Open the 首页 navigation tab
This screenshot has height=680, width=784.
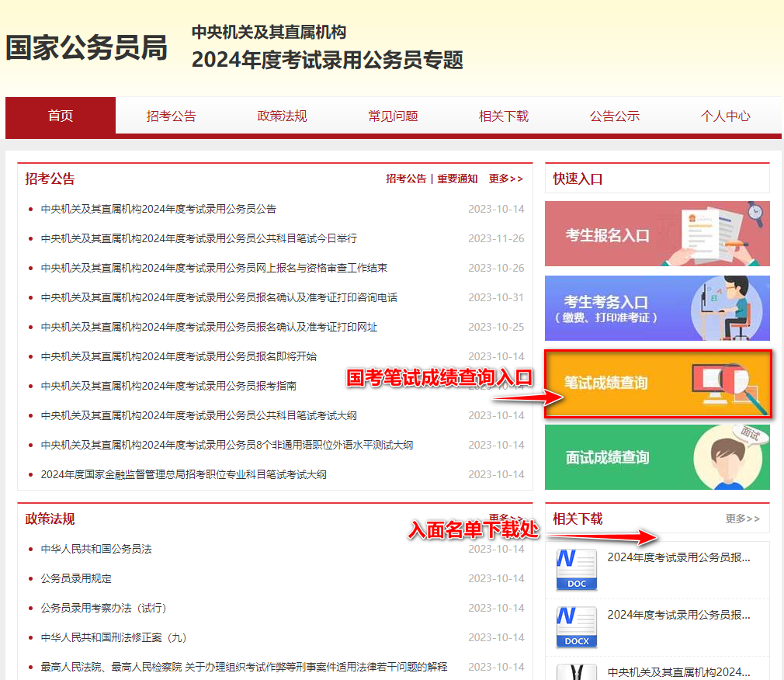(x=61, y=116)
